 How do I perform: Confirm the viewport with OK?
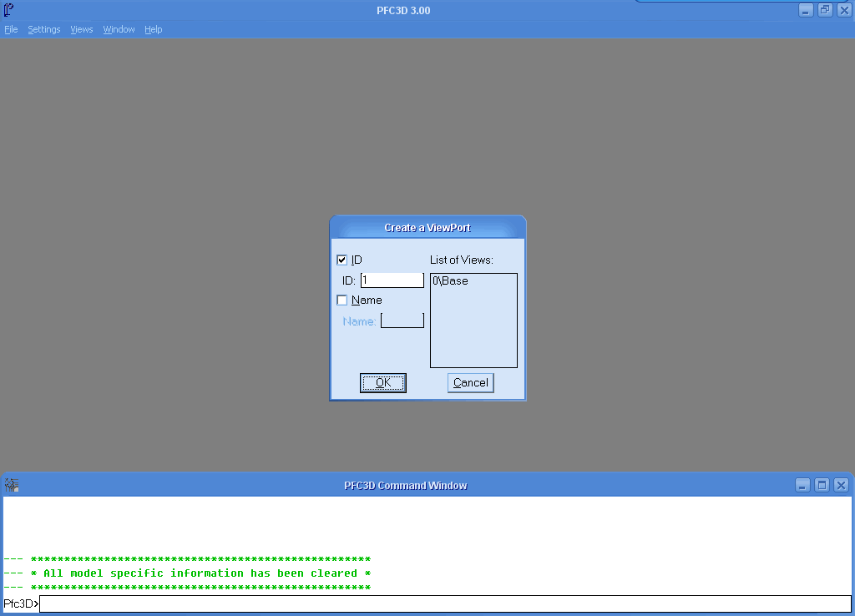tap(382, 382)
